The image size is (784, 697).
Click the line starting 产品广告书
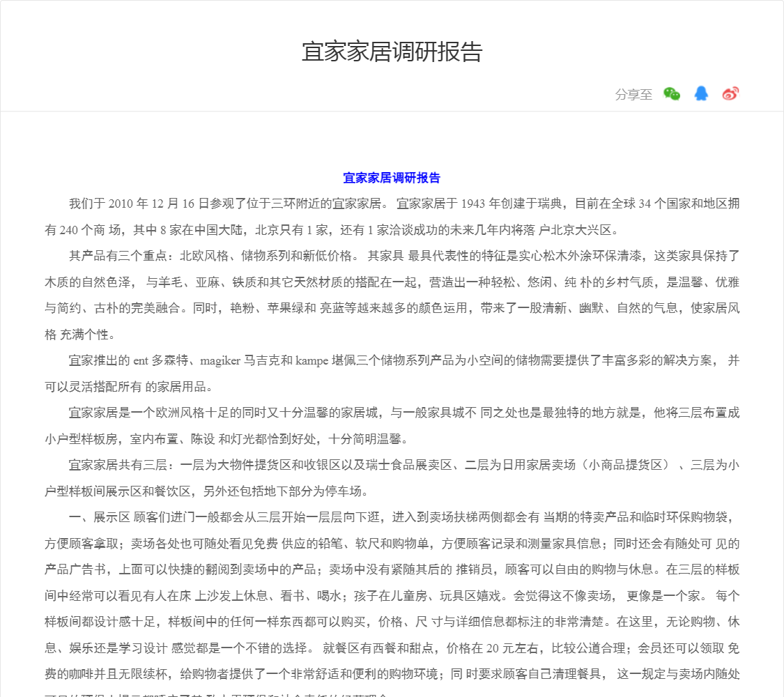coord(392,569)
